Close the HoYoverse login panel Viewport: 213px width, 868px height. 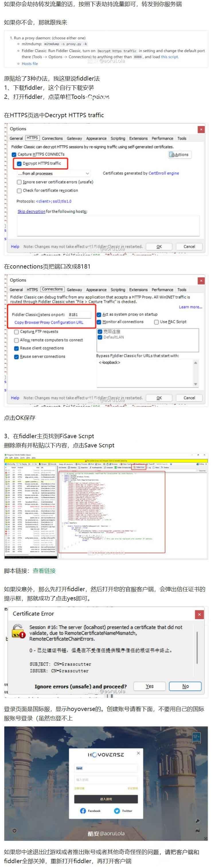[x=138, y=753]
